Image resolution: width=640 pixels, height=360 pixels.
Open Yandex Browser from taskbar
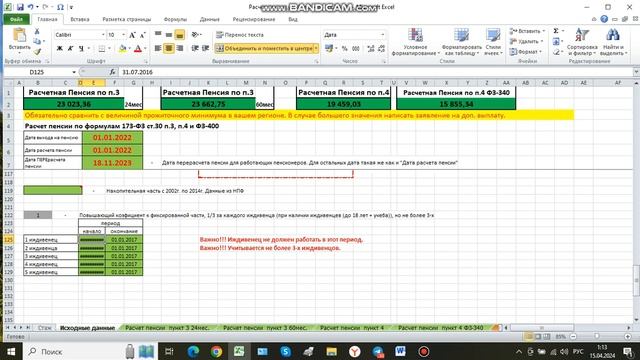tap(354, 351)
